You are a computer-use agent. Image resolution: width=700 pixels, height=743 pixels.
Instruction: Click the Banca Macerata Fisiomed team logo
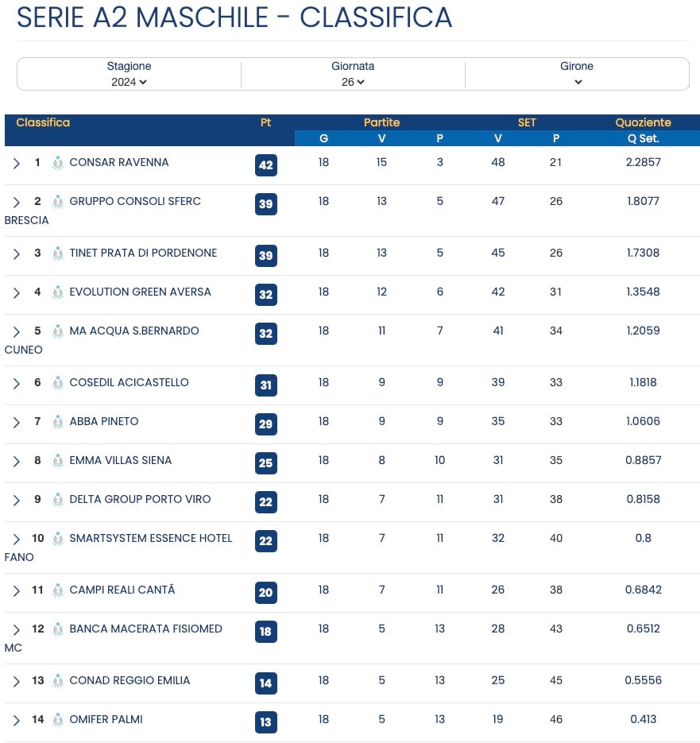point(58,629)
